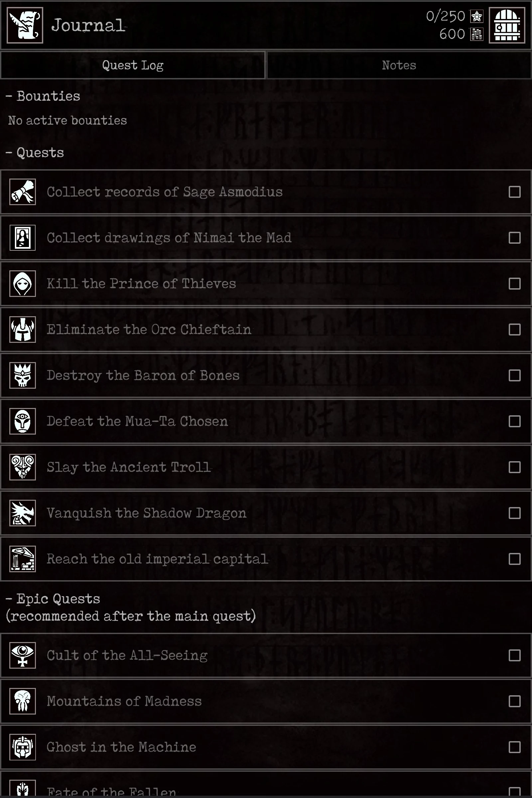Click the crowned skull Baron of Bones icon
This screenshot has height=798, width=532.
coord(23,375)
